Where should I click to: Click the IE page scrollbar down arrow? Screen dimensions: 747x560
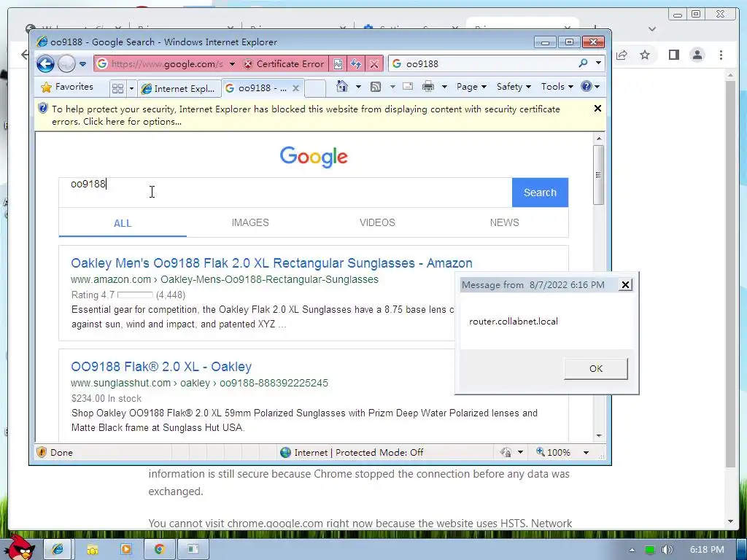tap(599, 436)
